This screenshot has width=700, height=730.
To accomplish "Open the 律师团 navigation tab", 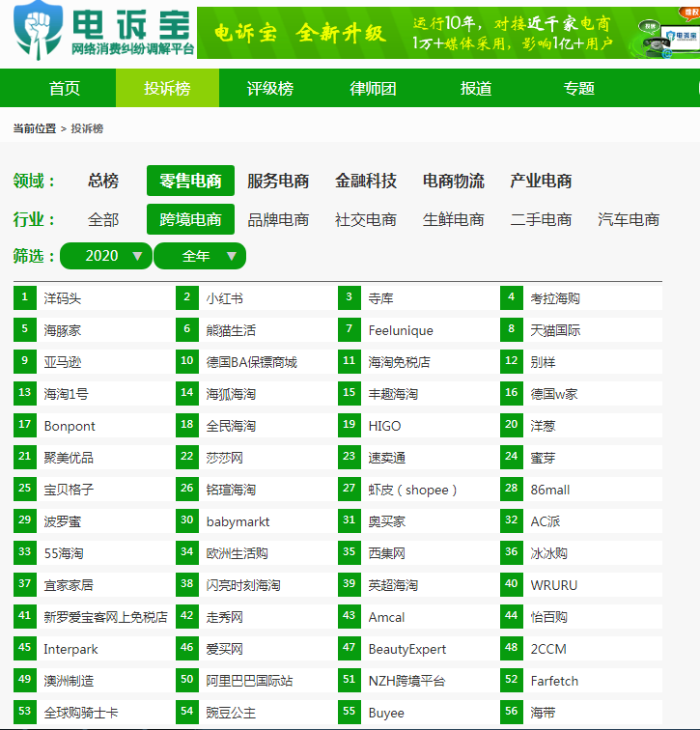I will [374, 88].
